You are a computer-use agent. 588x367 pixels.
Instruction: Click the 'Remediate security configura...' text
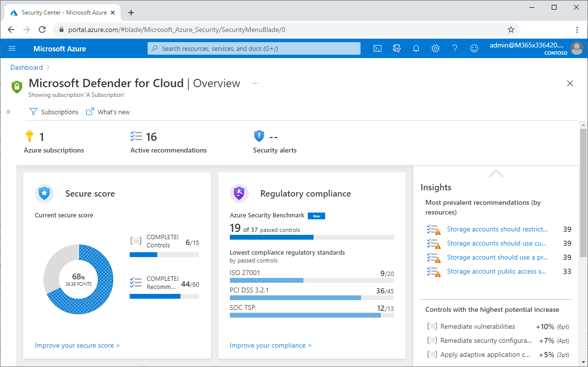point(486,341)
